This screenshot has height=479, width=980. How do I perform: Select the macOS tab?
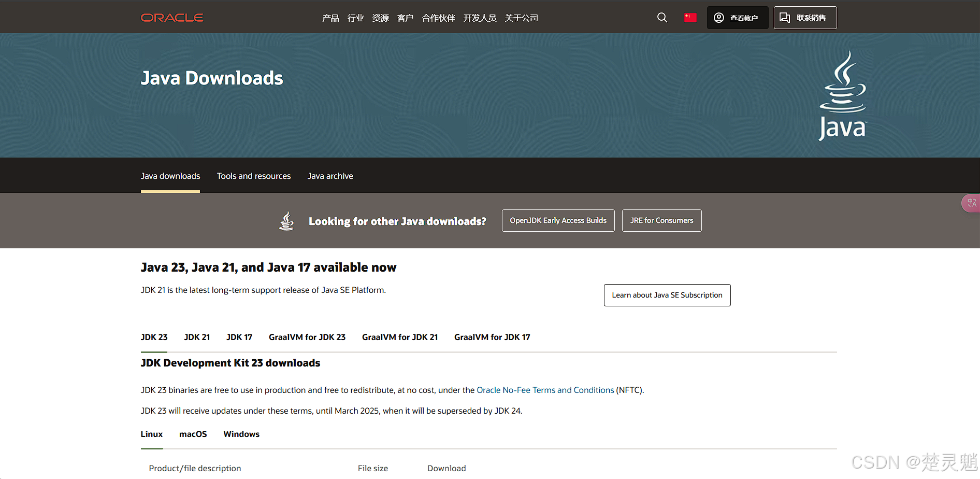pos(193,434)
